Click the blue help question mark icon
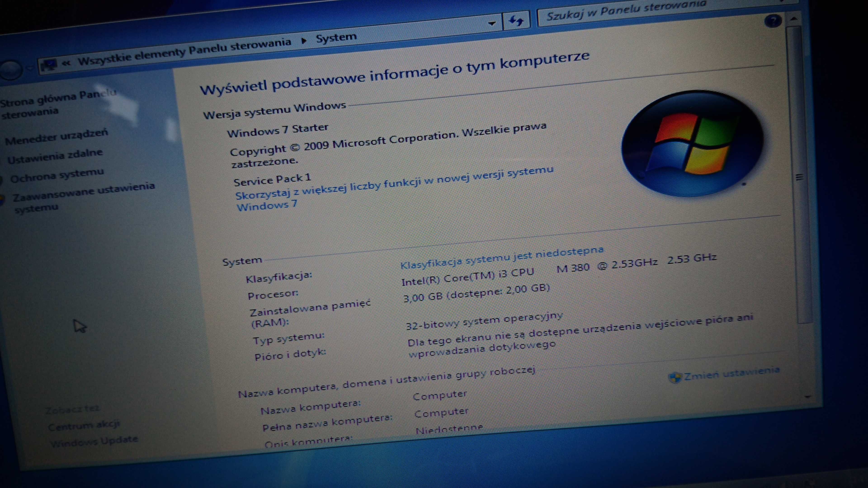868x488 pixels. tap(773, 21)
